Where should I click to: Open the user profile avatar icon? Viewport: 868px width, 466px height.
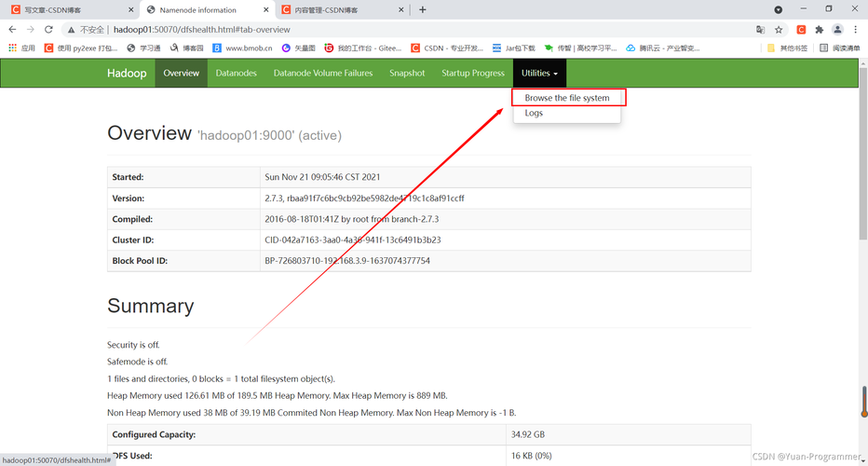[x=837, y=30]
